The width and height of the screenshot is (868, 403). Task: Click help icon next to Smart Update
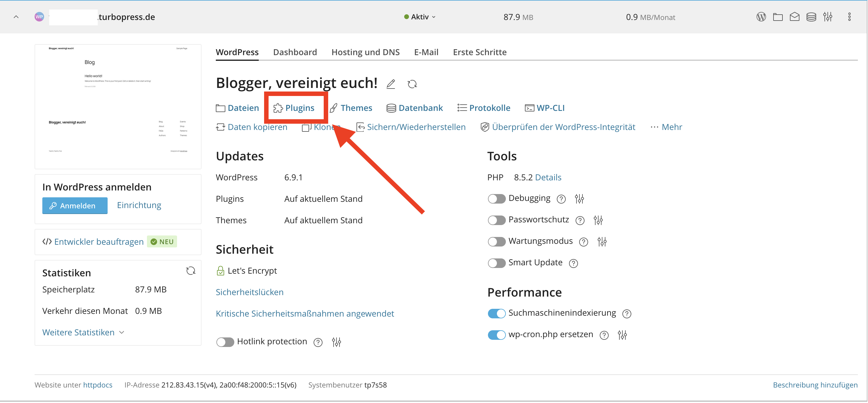[573, 263]
